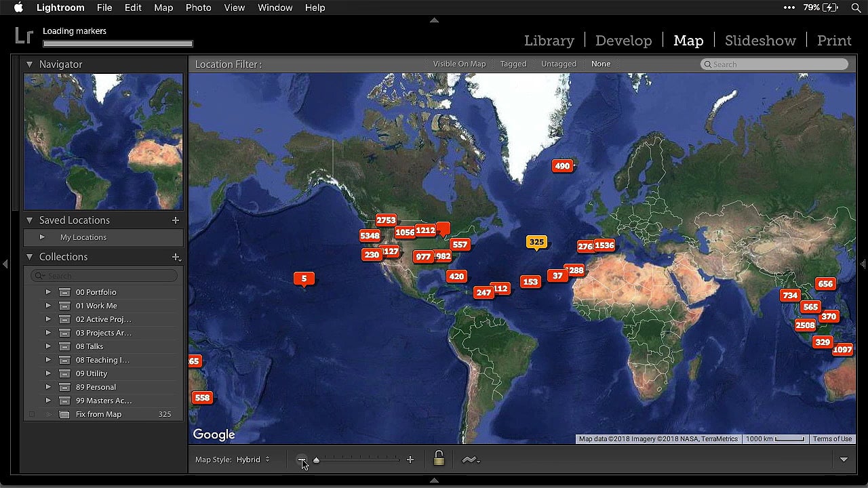Expand the 08 Talks collection set
The width and height of the screenshot is (868, 488).
pyautogui.click(x=48, y=346)
